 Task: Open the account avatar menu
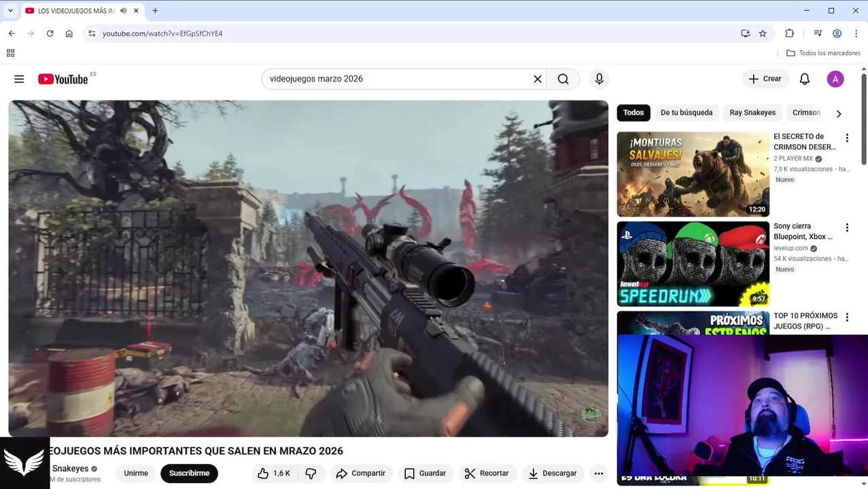tap(835, 79)
